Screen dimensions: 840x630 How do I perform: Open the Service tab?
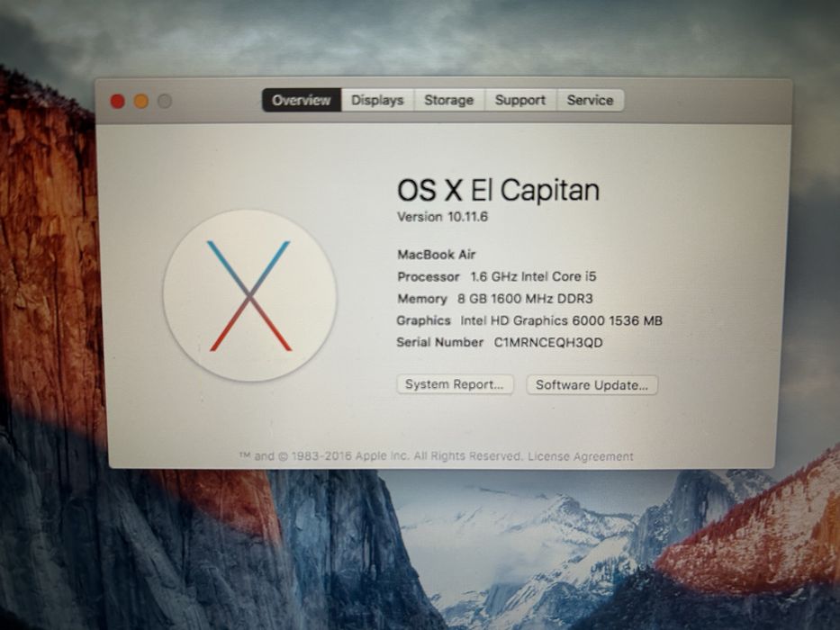591,100
